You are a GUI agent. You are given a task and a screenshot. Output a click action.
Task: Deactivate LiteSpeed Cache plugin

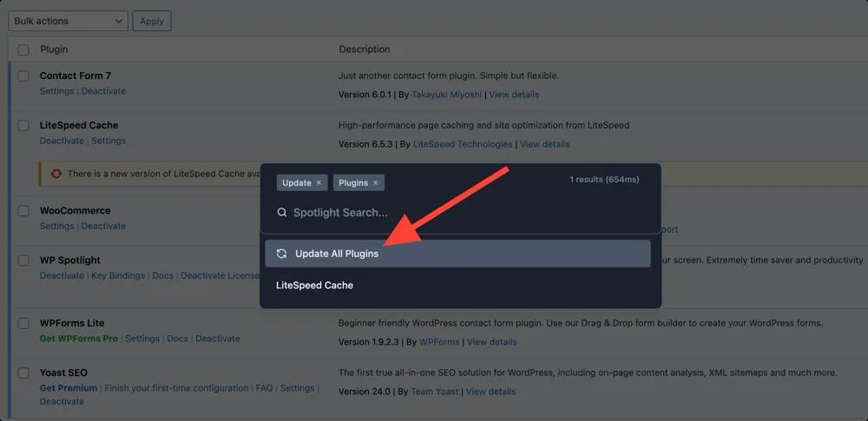[x=62, y=141]
